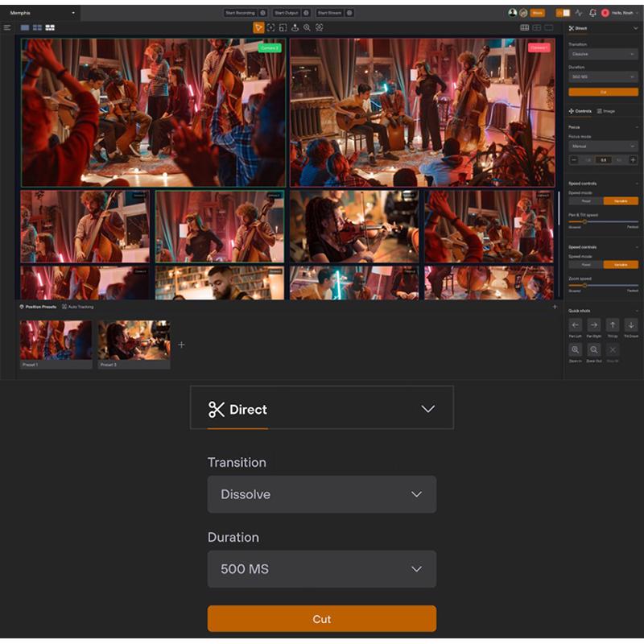Image resolution: width=644 pixels, height=644 pixels.
Task: Collapse the Focus section chevron
Action: 637,127
